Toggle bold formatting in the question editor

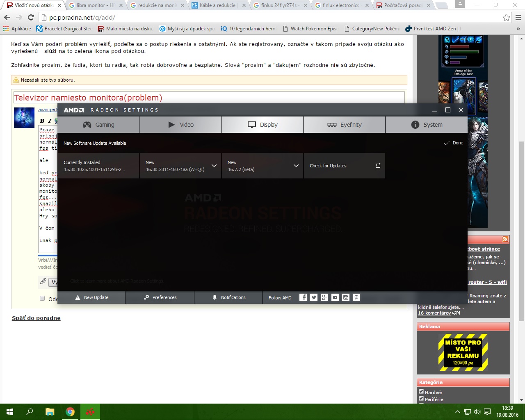tap(42, 121)
